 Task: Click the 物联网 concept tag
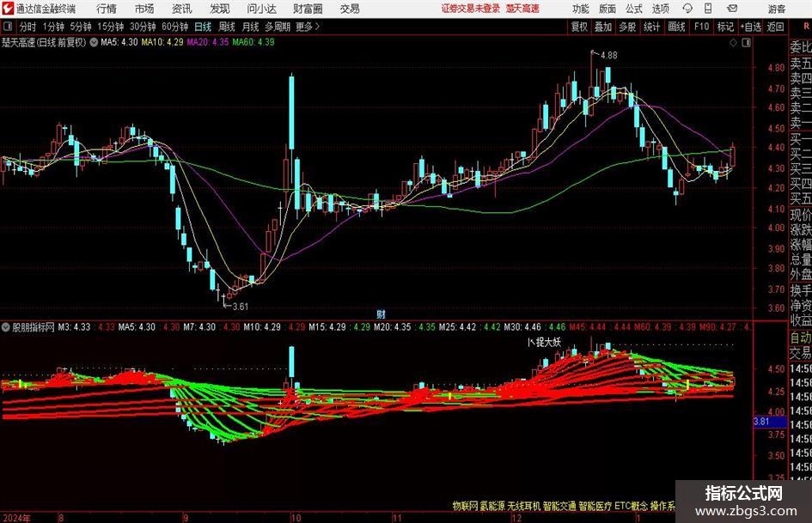coord(465,506)
